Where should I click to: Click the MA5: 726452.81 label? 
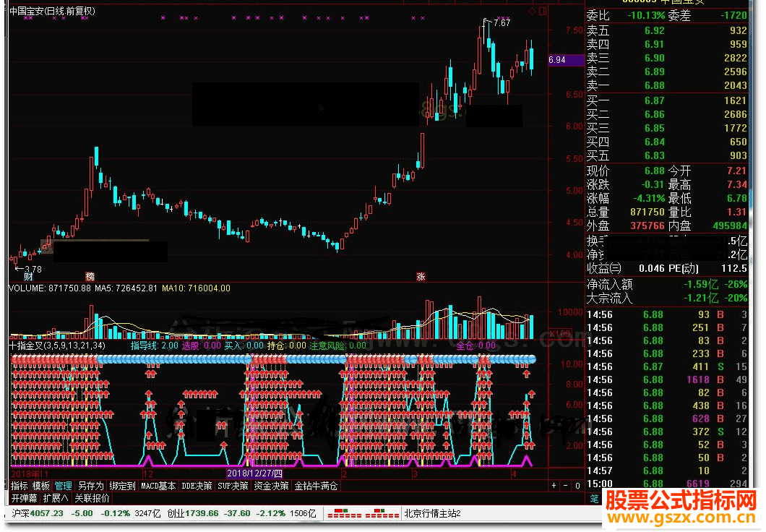click(126, 288)
